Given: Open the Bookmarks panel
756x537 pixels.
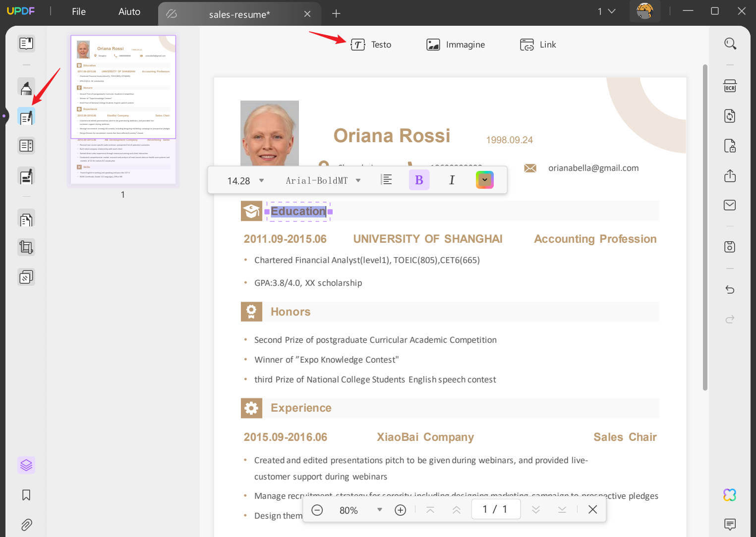Looking at the screenshot, I should (x=26, y=495).
